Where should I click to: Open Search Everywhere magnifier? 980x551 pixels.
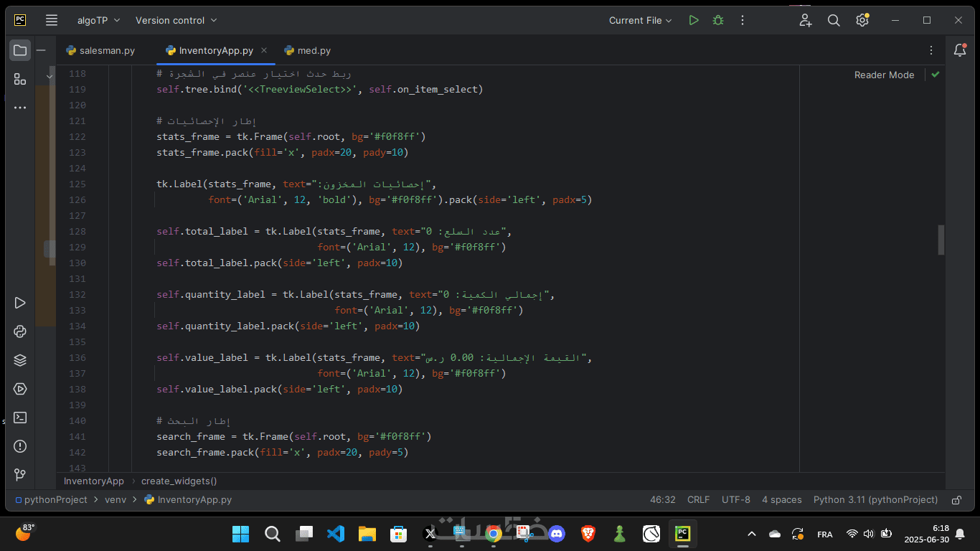[834, 20]
